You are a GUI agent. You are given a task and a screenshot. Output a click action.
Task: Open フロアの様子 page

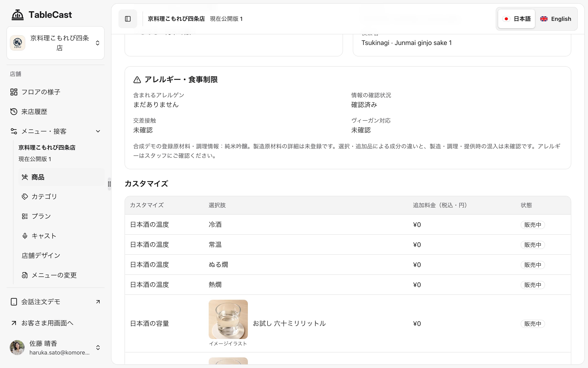[x=55, y=92]
